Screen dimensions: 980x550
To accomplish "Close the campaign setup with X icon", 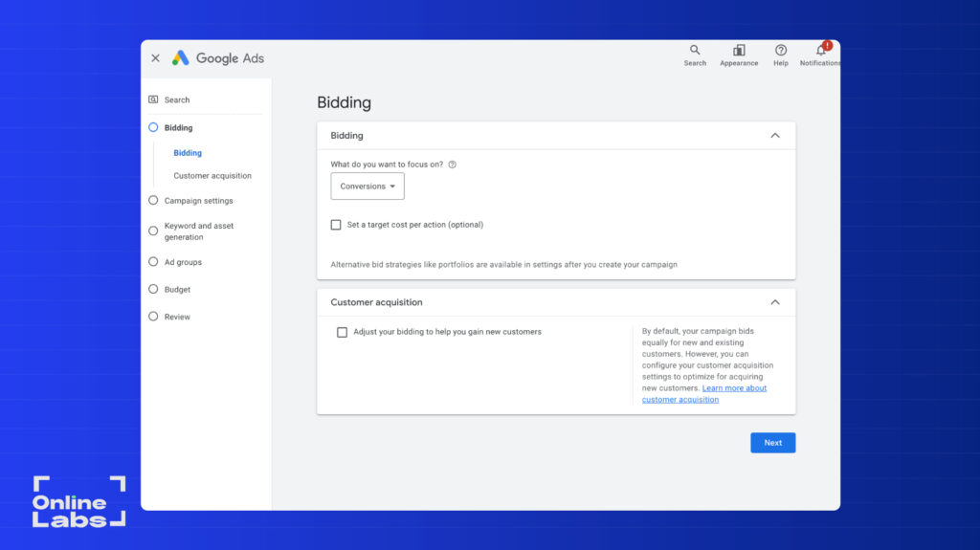I will (156, 58).
